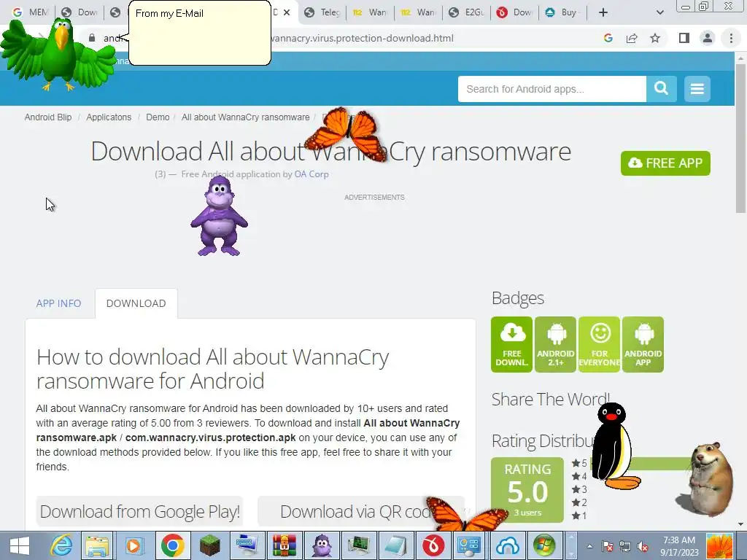Click the taskbar clock showing 7:38 AM
747x560 pixels.
tap(679, 546)
